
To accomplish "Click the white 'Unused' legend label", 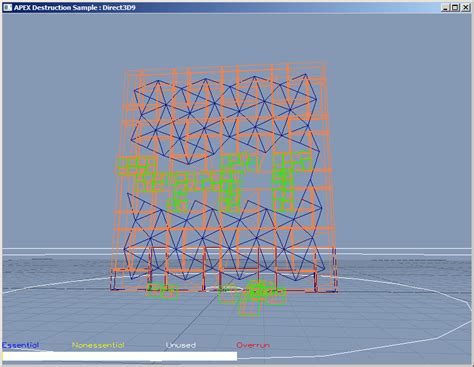I will pos(181,345).
